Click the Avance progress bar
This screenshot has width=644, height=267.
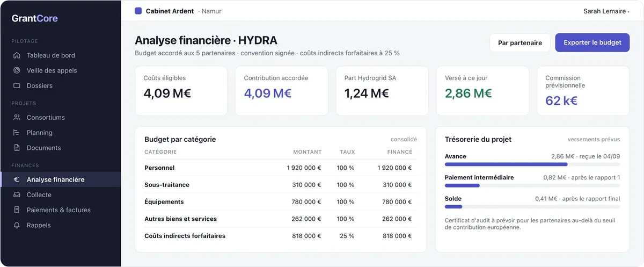532,164
